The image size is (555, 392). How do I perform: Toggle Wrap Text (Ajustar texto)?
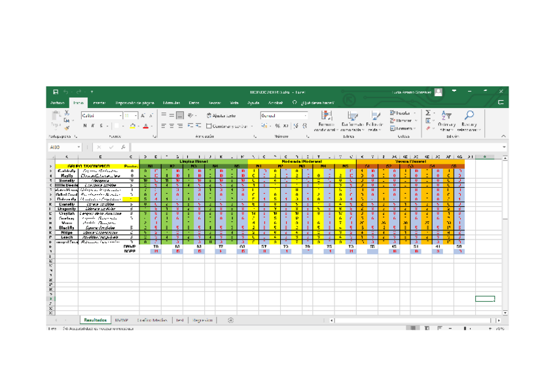(222, 115)
